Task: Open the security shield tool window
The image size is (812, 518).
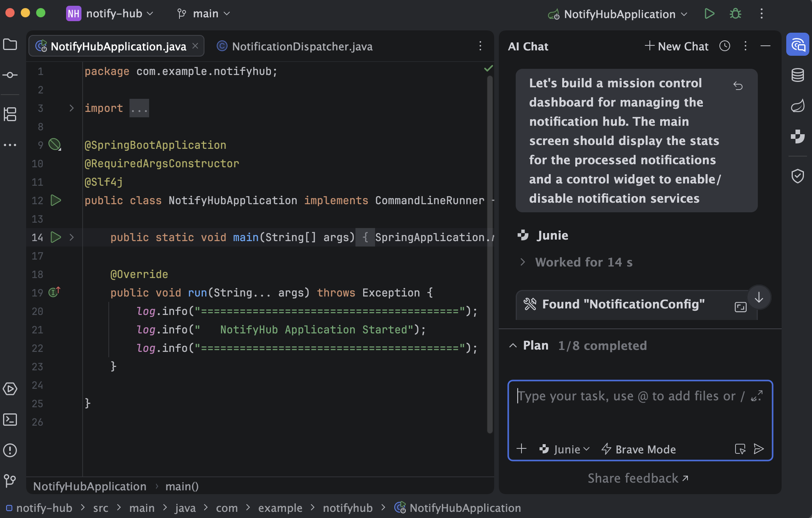Action: 798,176
